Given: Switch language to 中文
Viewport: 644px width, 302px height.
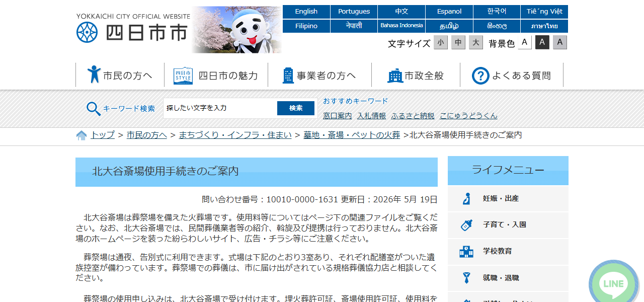Looking at the screenshot, I should point(401,12).
